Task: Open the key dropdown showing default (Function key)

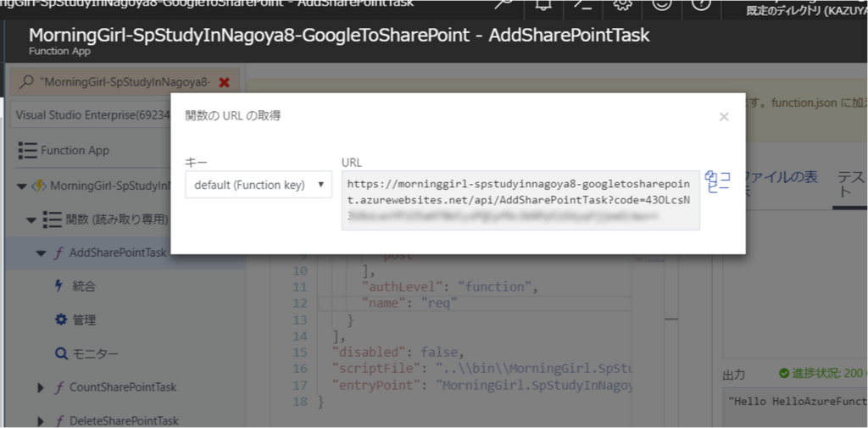Action: coord(259,185)
